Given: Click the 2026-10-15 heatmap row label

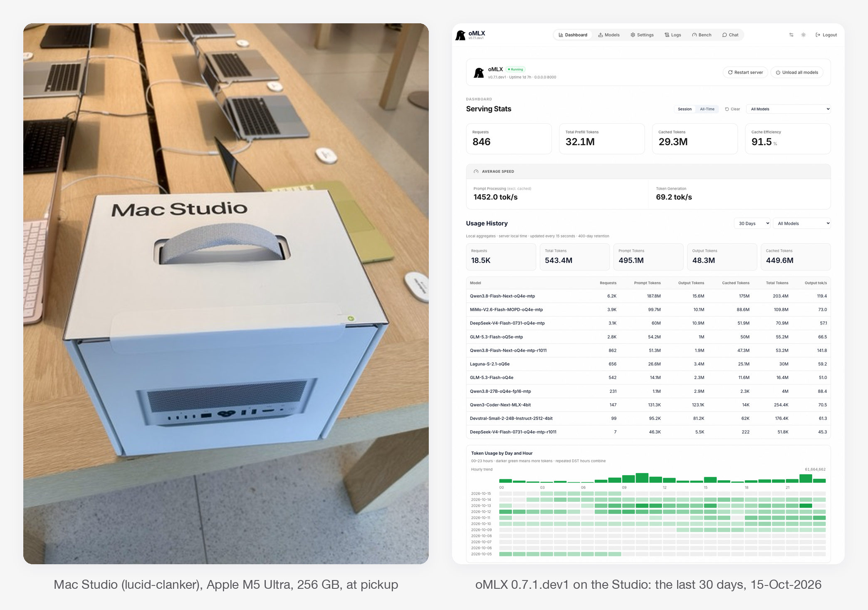Looking at the screenshot, I should (x=481, y=494).
